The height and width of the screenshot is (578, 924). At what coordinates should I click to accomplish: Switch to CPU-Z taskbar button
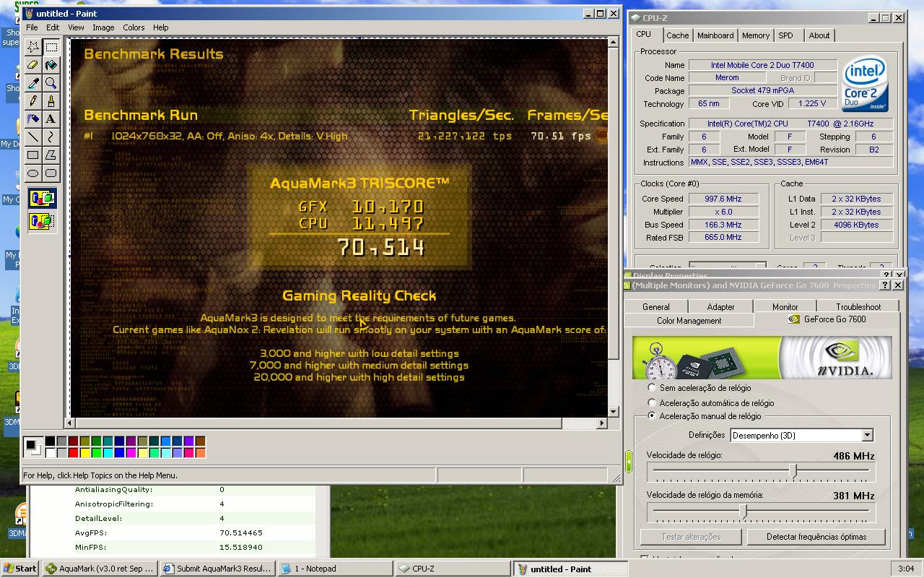point(453,569)
